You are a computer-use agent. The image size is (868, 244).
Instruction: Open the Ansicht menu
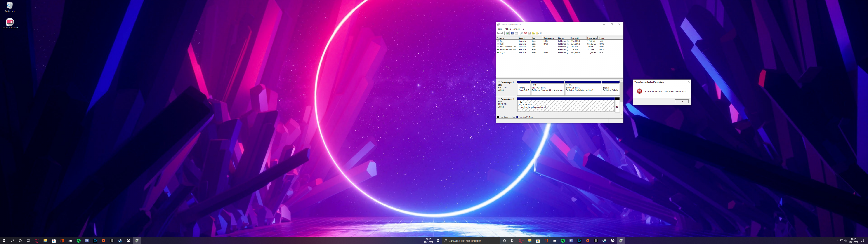pos(517,29)
